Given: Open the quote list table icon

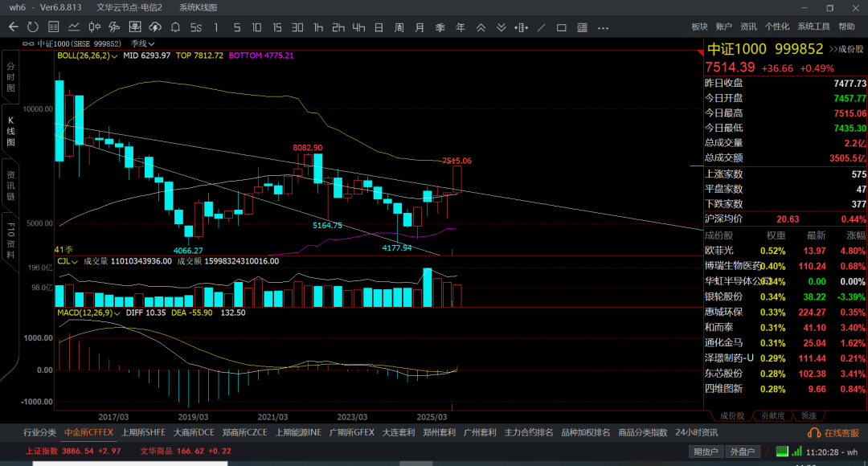Looking at the screenshot, I should 54,27.
